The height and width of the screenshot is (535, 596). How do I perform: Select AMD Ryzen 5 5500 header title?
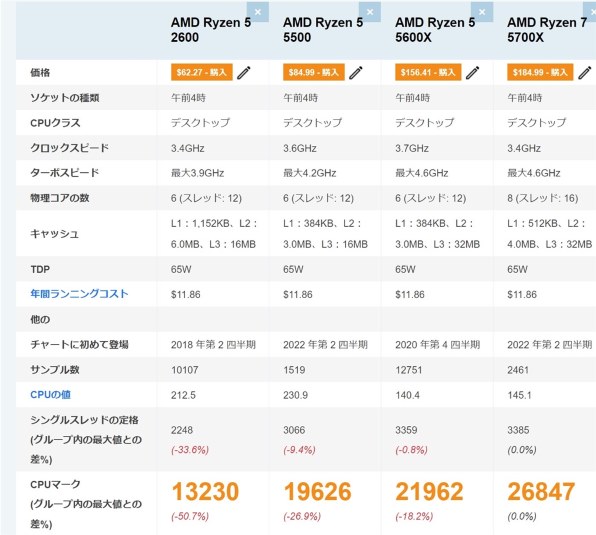[323, 30]
